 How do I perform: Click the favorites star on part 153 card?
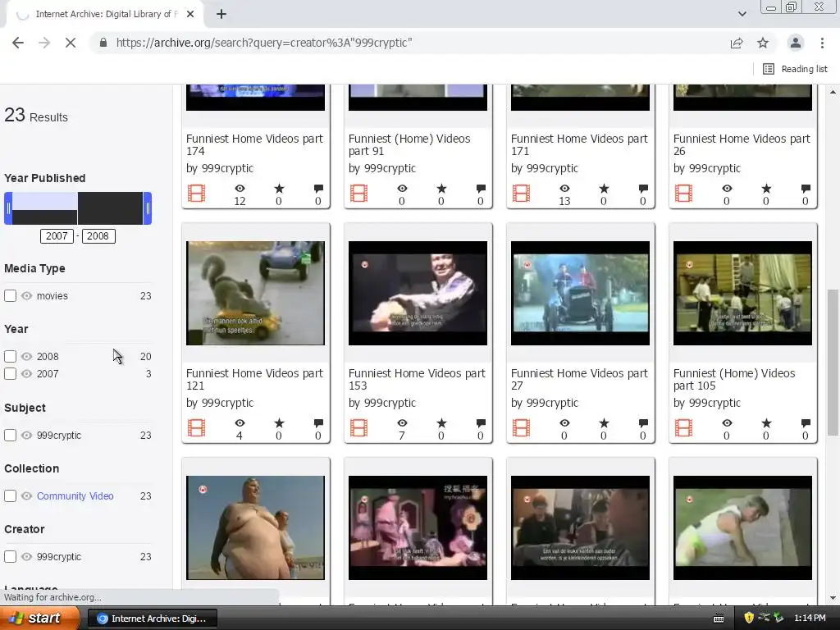pos(441,423)
